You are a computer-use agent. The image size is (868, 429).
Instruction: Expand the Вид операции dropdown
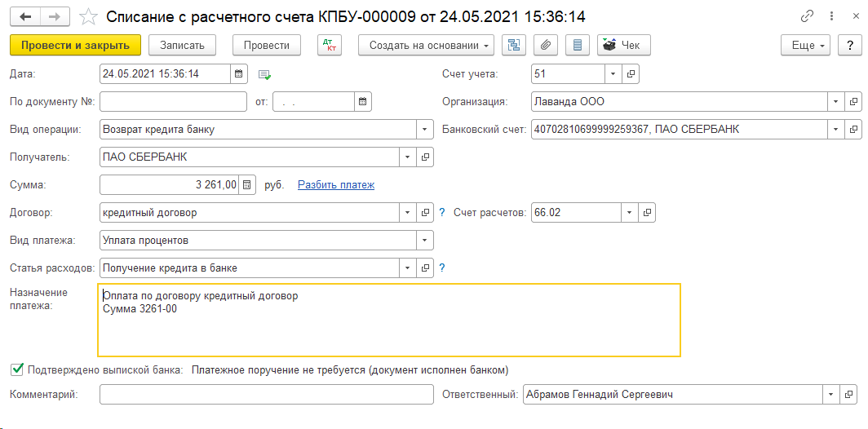[425, 130]
